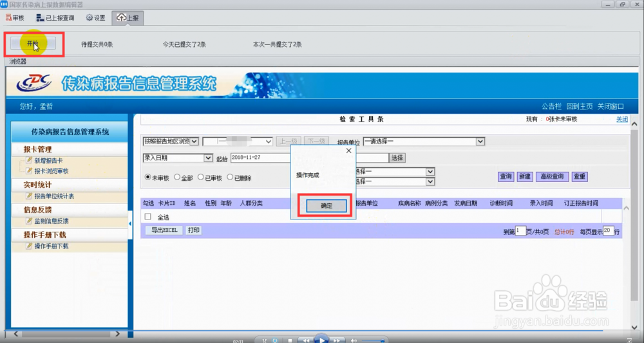Go to 回到主页

tap(579, 106)
